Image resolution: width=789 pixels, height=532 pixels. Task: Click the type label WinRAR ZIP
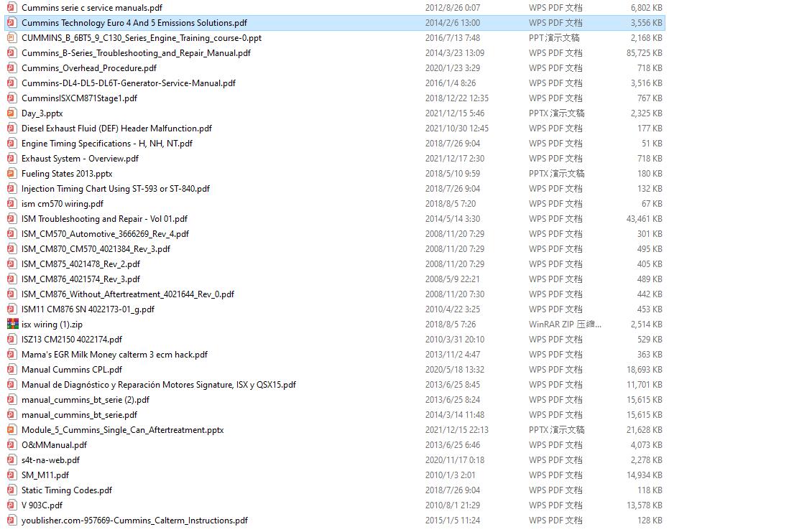(x=565, y=325)
